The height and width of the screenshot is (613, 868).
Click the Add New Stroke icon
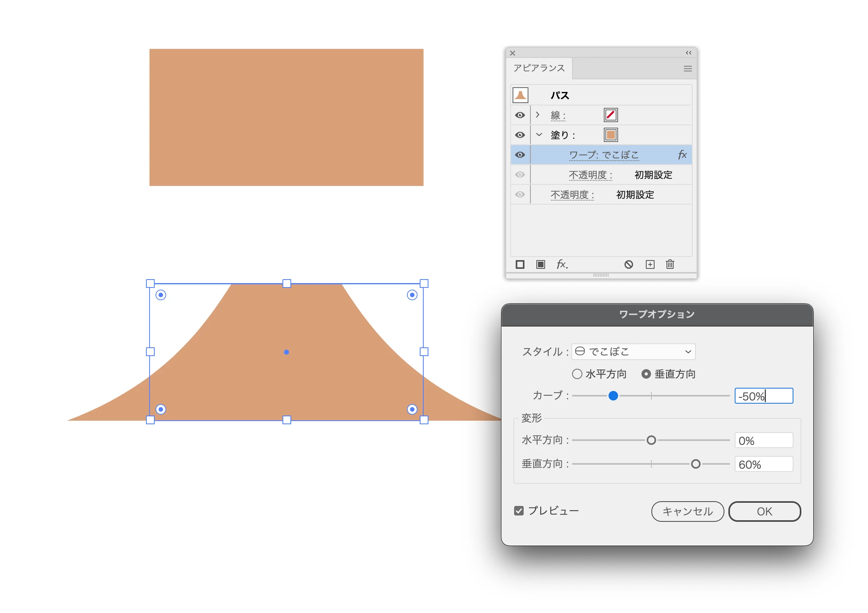(x=520, y=264)
